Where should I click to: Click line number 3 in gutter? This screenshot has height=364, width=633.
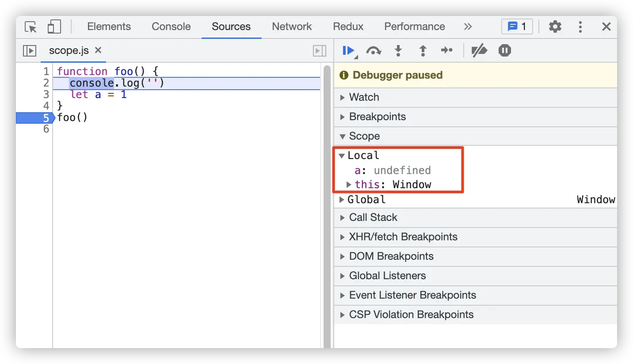[x=46, y=94]
